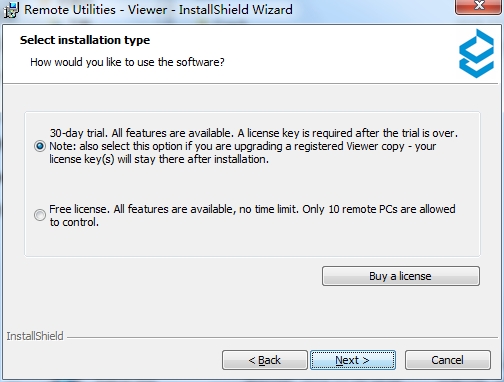This screenshot has width=504, height=382.
Task: Cancel the installation wizard
Action: coord(448,360)
